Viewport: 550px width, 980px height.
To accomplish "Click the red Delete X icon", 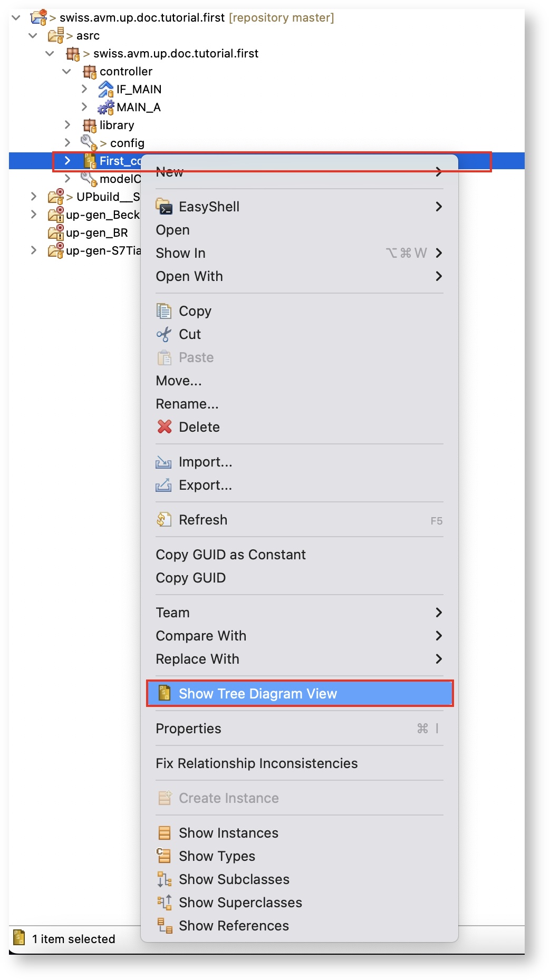I will pyautogui.click(x=165, y=427).
